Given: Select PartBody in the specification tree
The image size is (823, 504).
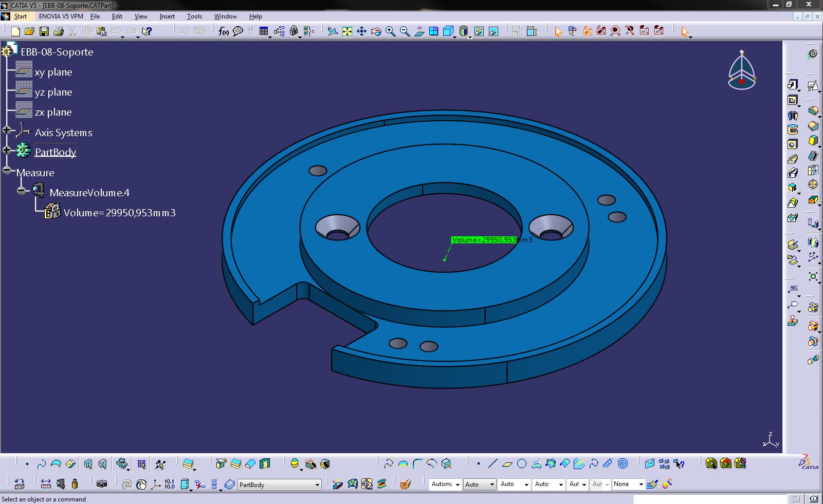Looking at the screenshot, I should 56,152.
